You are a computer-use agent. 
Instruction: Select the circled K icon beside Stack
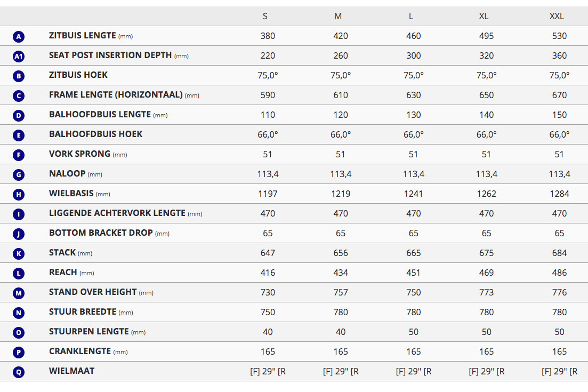[19, 253]
